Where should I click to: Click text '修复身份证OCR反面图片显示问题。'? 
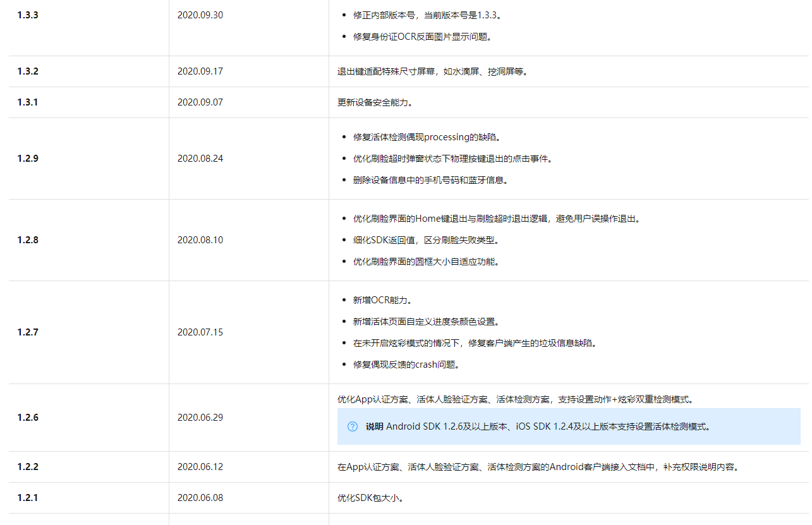(x=423, y=37)
